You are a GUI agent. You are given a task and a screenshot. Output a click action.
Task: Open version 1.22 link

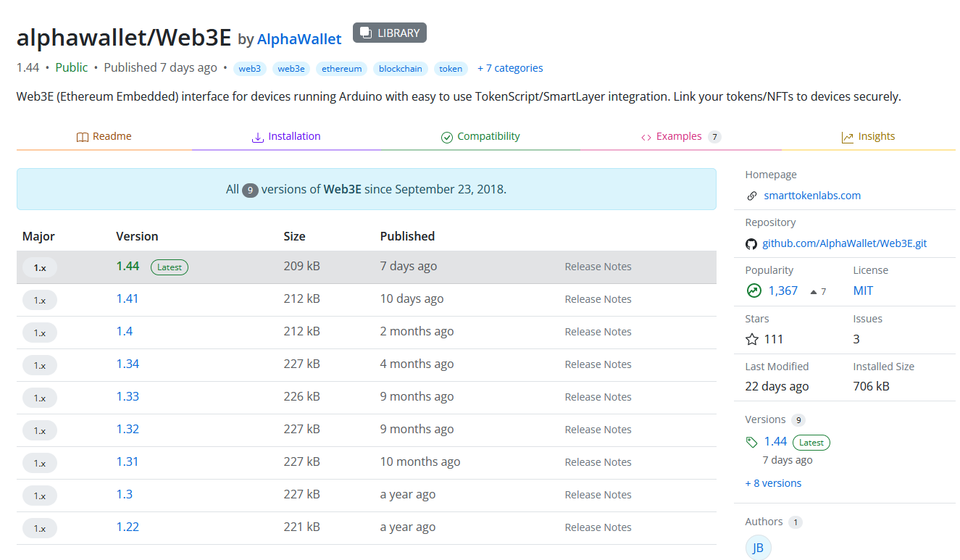point(128,527)
